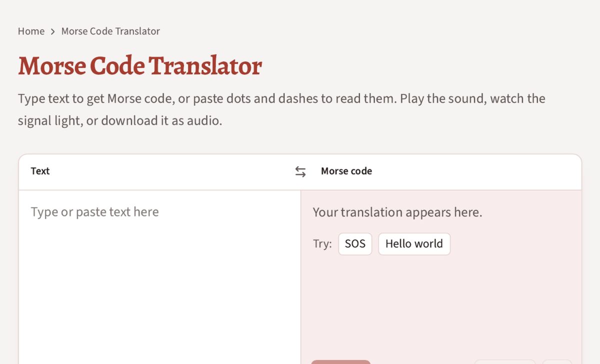The image size is (600, 364).
Task: Select the Morse Code Translator breadcrumb text
Action: click(x=110, y=31)
